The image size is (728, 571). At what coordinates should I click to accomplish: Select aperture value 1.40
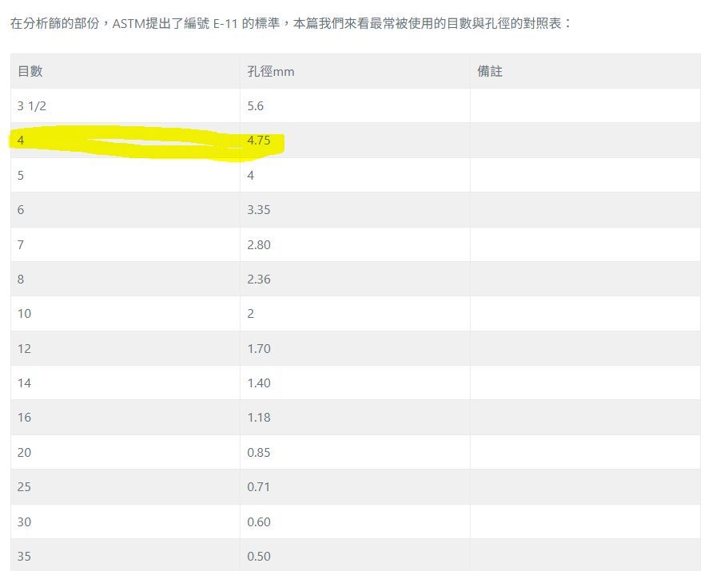(259, 383)
